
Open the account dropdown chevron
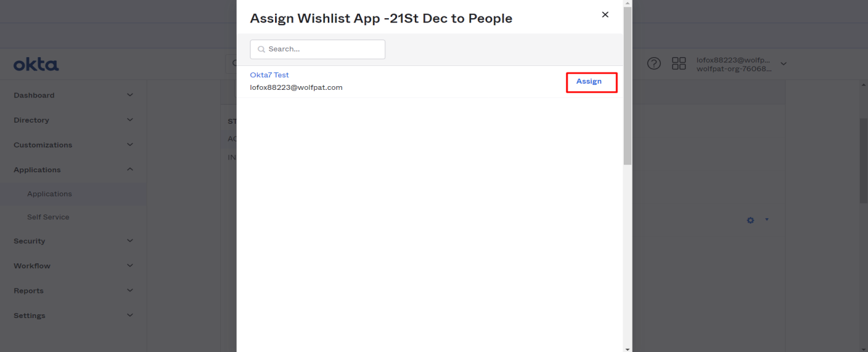(x=784, y=64)
